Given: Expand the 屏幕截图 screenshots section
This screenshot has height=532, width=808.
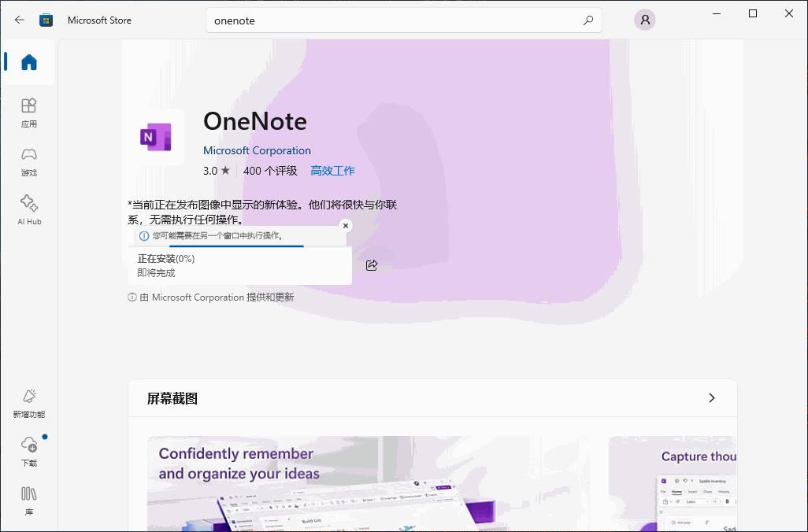Looking at the screenshot, I should tap(712, 398).
